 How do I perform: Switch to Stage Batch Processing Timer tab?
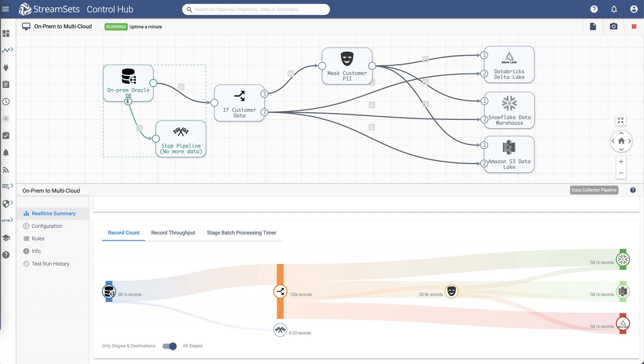pyautogui.click(x=242, y=233)
